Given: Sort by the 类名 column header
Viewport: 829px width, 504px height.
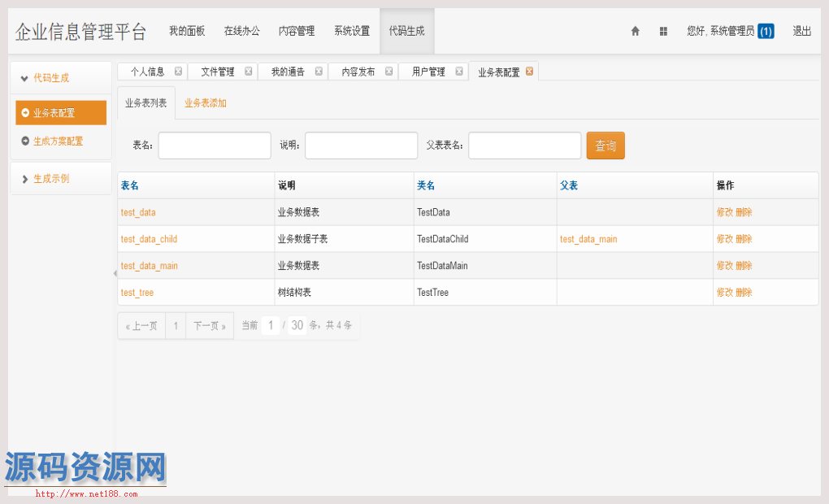Looking at the screenshot, I should click(426, 185).
